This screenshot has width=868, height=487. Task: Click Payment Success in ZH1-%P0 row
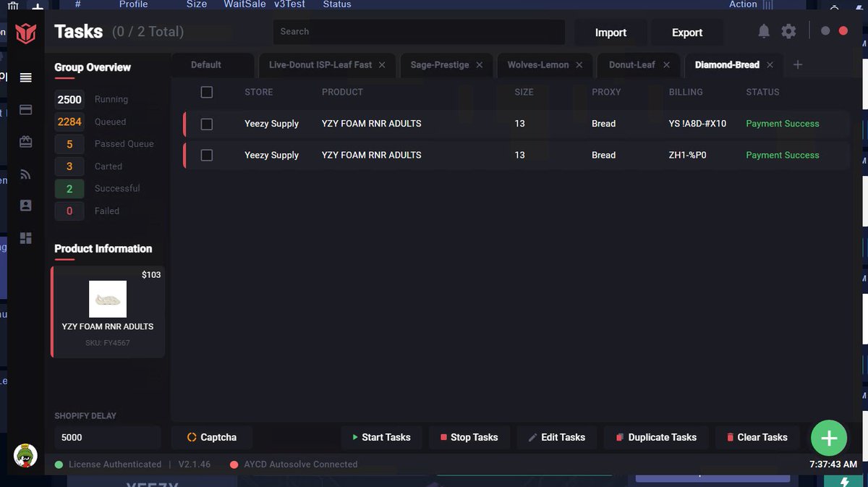tap(783, 155)
